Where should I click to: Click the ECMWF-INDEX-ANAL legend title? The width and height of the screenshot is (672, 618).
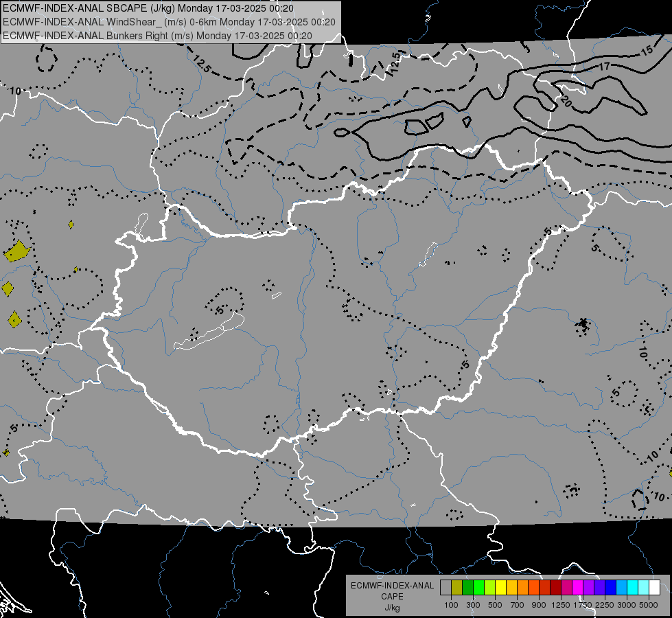tap(392, 586)
